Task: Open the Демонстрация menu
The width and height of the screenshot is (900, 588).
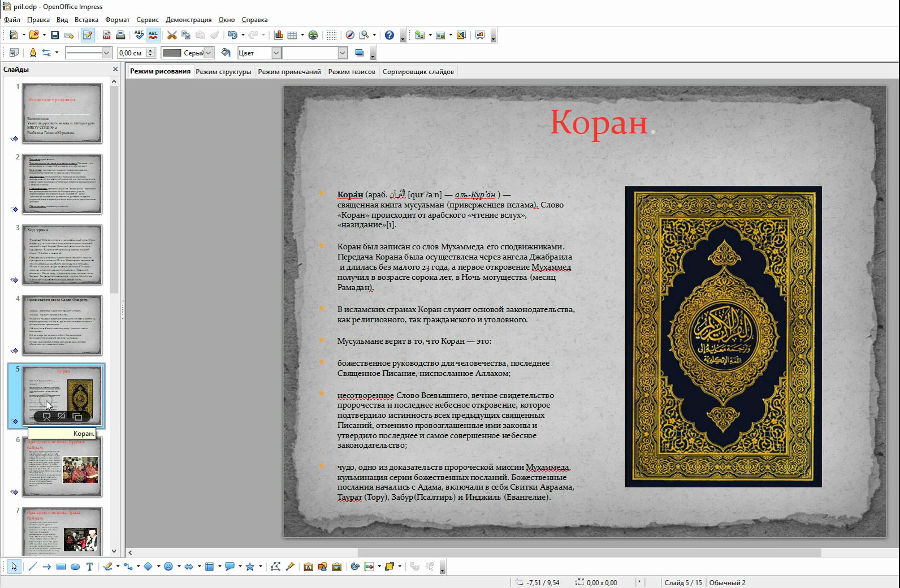Action: tap(188, 20)
